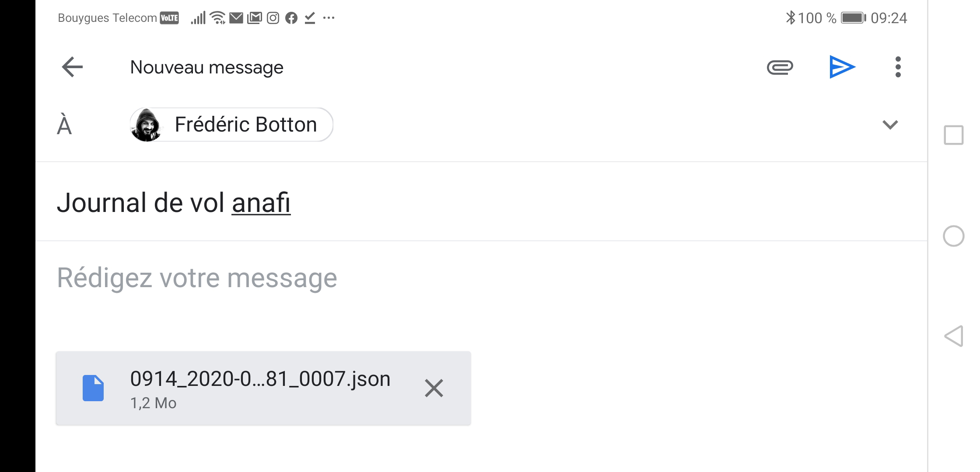Tap the Android home circle button
980x472 pixels.
point(954,236)
